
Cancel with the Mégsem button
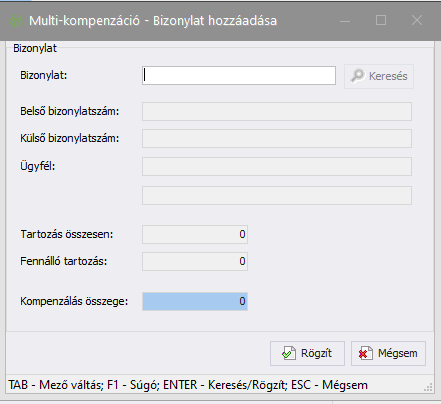[388, 353]
